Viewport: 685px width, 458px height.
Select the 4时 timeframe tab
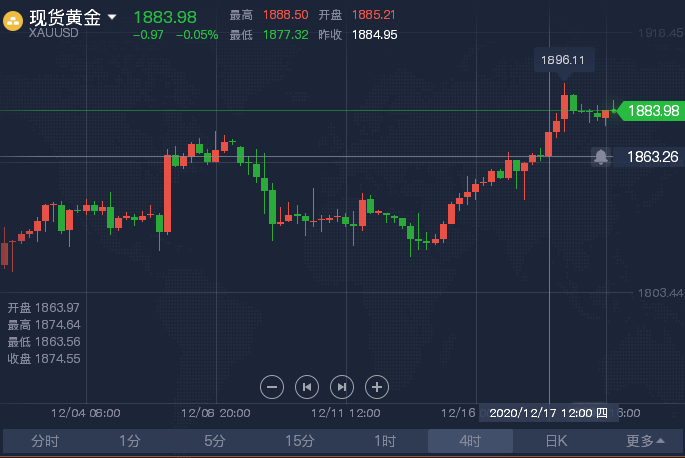pyautogui.click(x=470, y=441)
